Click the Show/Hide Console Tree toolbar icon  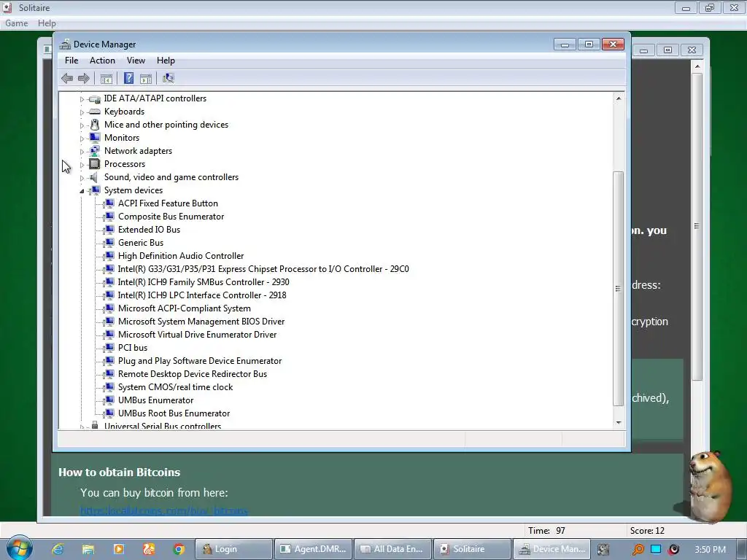[107, 79]
